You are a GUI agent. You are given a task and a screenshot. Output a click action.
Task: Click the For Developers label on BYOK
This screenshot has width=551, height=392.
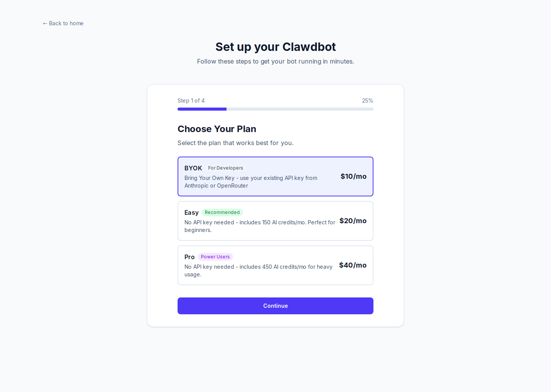pyautogui.click(x=225, y=168)
